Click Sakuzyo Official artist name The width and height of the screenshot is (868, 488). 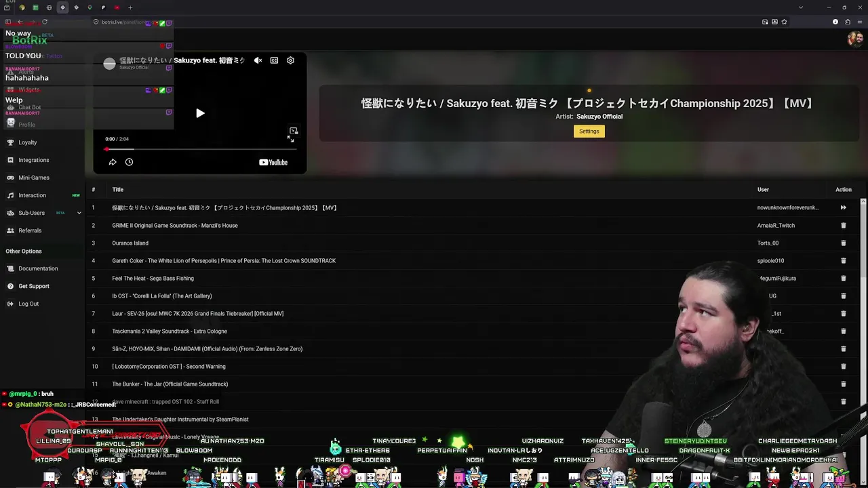599,117
